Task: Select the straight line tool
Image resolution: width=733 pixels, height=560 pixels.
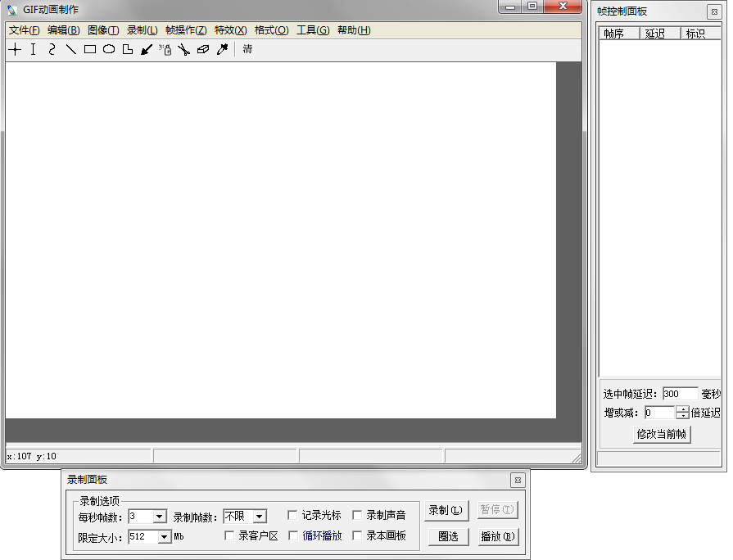Action: pyautogui.click(x=70, y=49)
